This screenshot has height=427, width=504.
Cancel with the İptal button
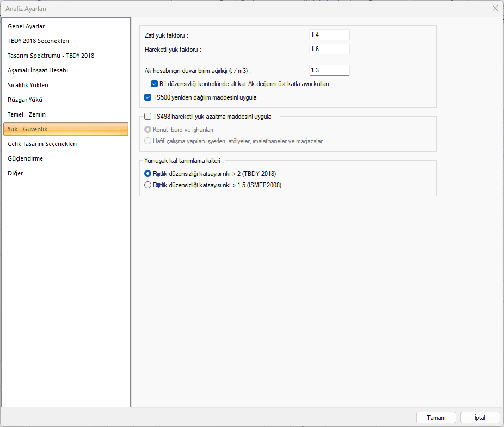click(x=480, y=418)
